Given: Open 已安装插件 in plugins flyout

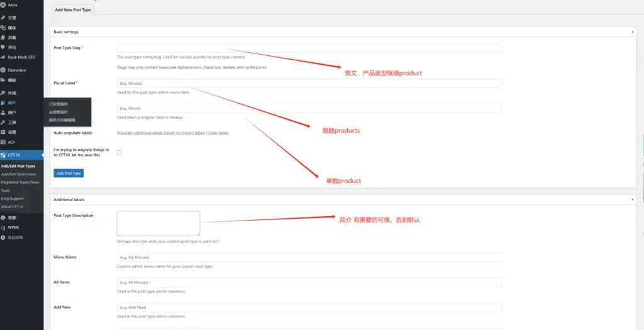Looking at the screenshot, I should point(58,104).
